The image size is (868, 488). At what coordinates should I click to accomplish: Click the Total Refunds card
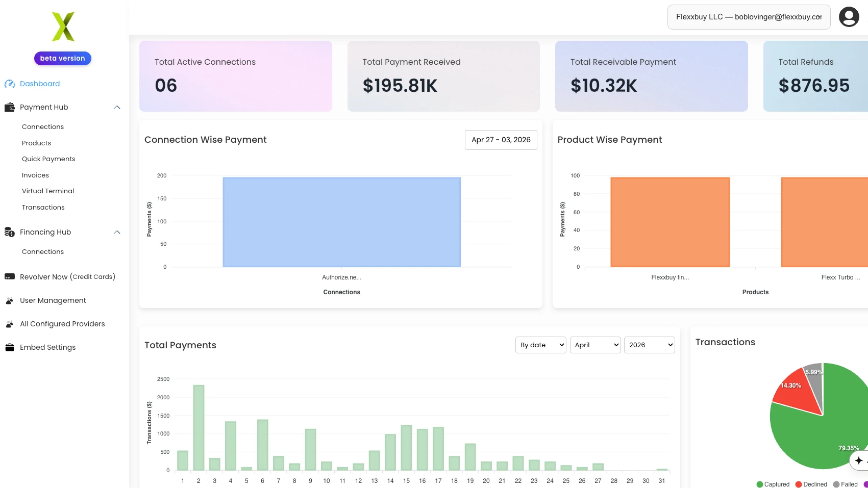pos(815,76)
